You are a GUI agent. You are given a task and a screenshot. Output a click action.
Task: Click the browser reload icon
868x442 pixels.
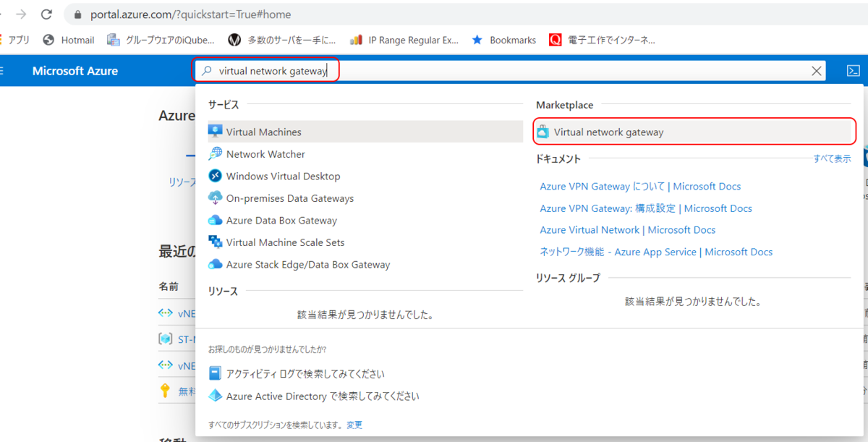(46, 14)
